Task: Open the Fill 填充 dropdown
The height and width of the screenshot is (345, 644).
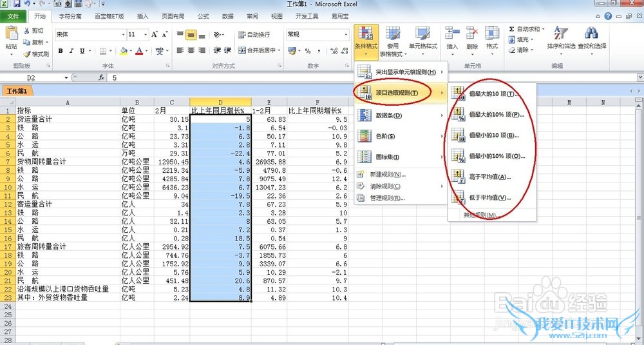Action: (521, 39)
